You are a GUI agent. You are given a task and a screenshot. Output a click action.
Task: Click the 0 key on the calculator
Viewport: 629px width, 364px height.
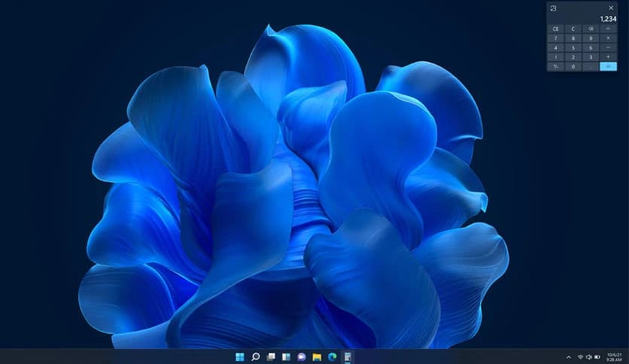[x=573, y=66]
